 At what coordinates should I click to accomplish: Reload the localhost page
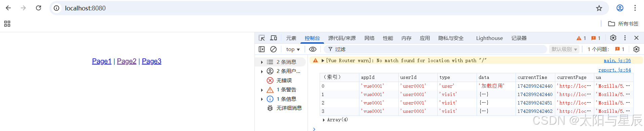point(39,8)
